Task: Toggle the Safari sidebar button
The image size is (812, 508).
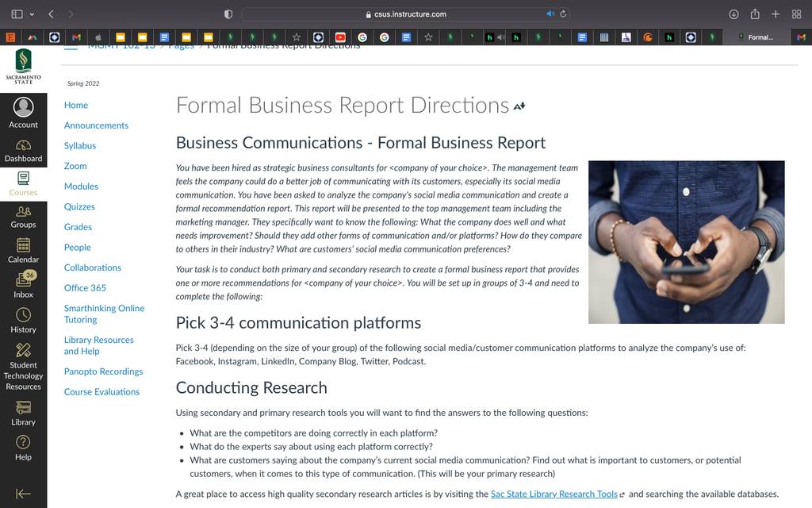Action: pos(17,14)
